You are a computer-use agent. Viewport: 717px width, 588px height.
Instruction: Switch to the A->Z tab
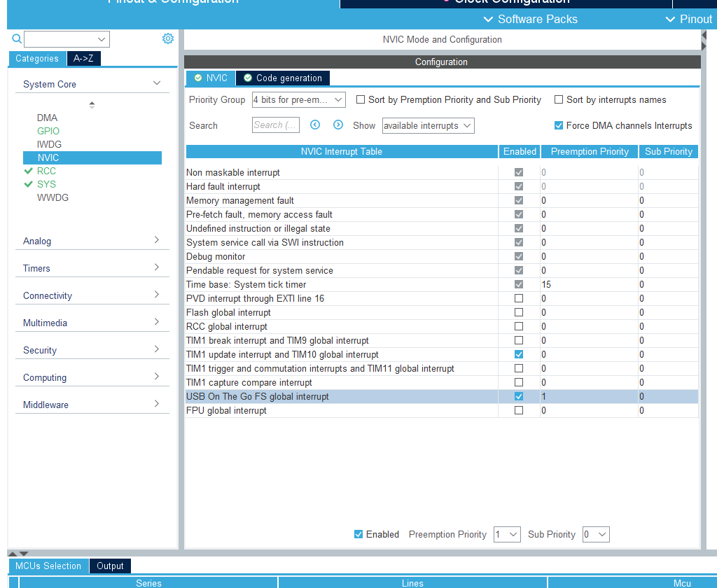(84, 59)
